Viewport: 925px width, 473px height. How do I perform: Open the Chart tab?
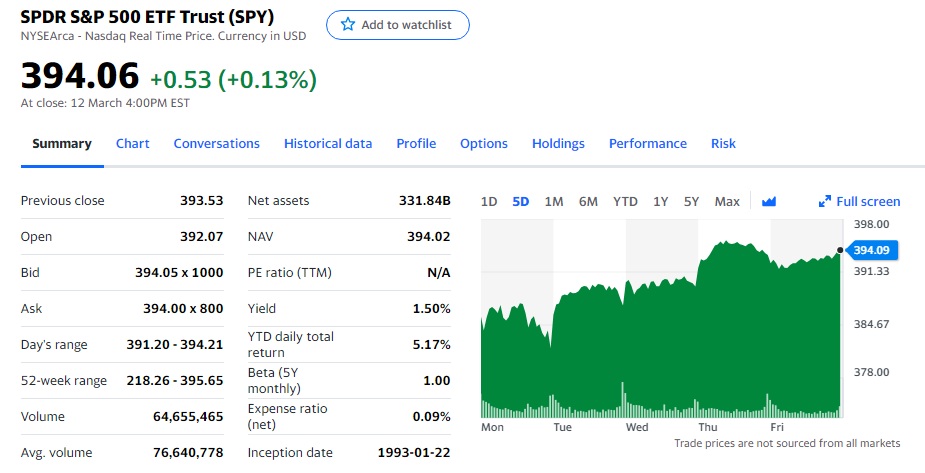click(132, 144)
